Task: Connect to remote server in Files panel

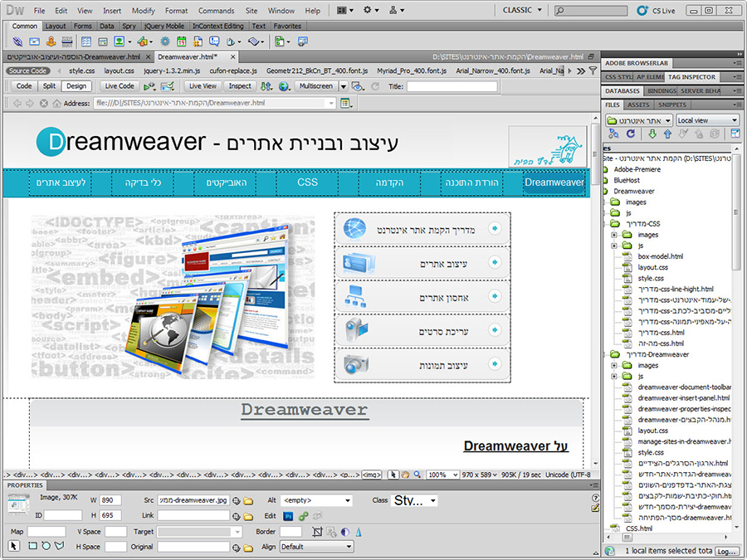Action: (613, 134)
